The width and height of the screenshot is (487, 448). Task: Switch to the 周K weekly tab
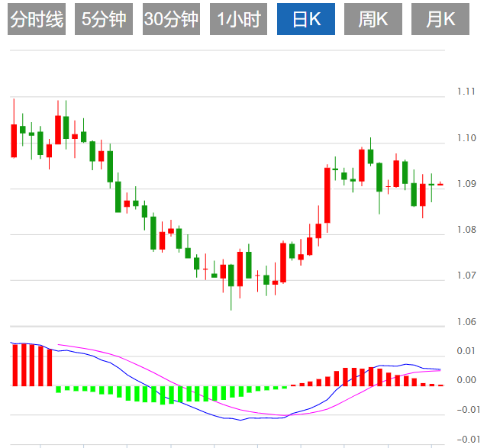pyautogui.click(x=373, y=19)
